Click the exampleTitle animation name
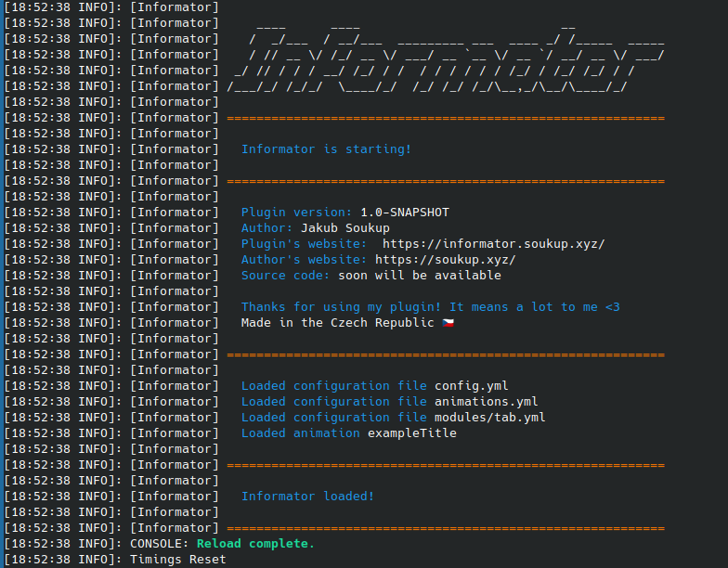728x568 pixels. click(411, 433)
